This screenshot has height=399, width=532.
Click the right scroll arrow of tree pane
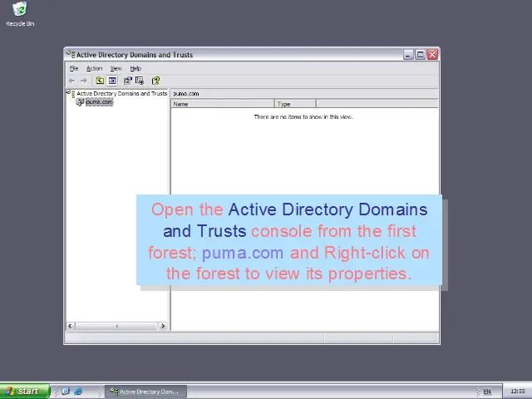163,326
